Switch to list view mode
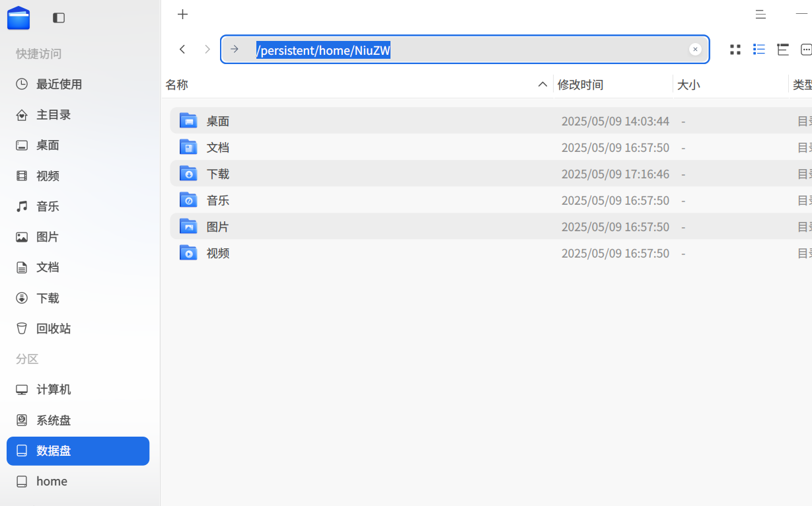Image resolution: width=812 pixels, height=506 pixels. 759,50
